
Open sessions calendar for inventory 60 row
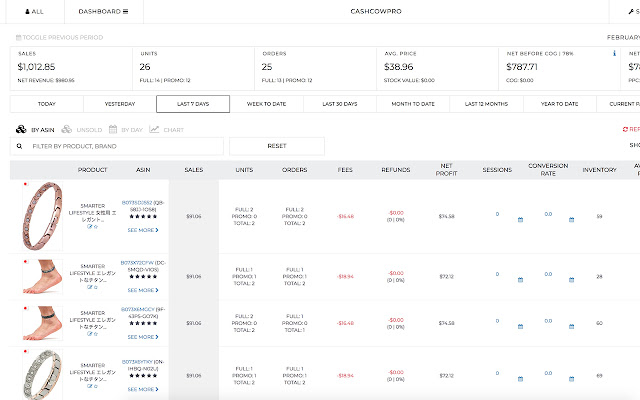tap(520, 326)
